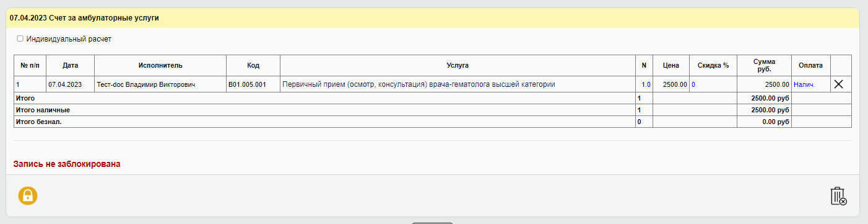Click the Дата column header
Image resolution: width=868 pixels, height=224 pixels.
[x=70, y=65]
